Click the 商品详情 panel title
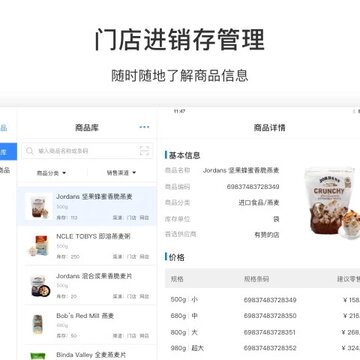The width and height of the screenshot is (360, 360). 269,128
